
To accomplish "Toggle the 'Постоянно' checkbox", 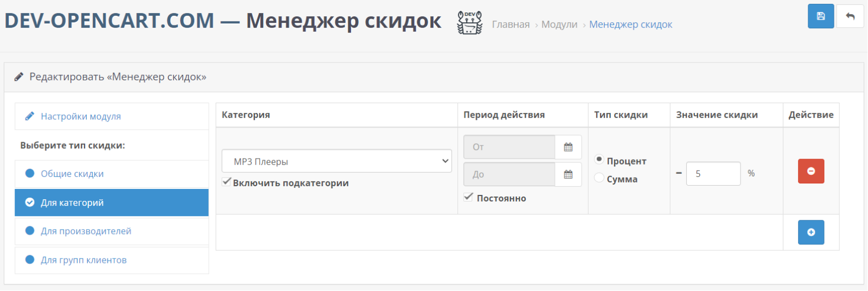I will [469, 197].
